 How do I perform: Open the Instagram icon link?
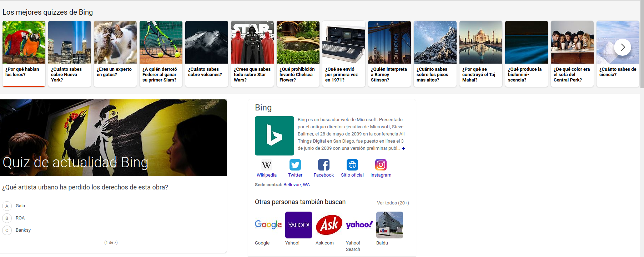click(381, 165)
